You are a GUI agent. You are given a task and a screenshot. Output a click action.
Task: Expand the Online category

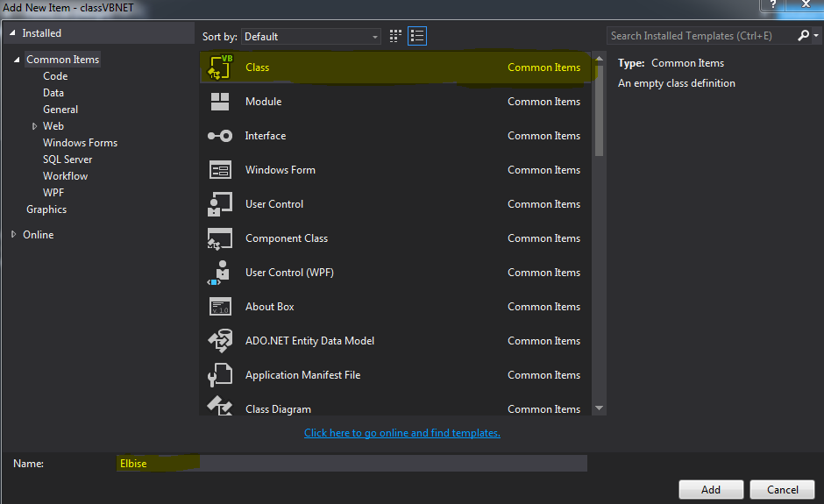[14, 234]
